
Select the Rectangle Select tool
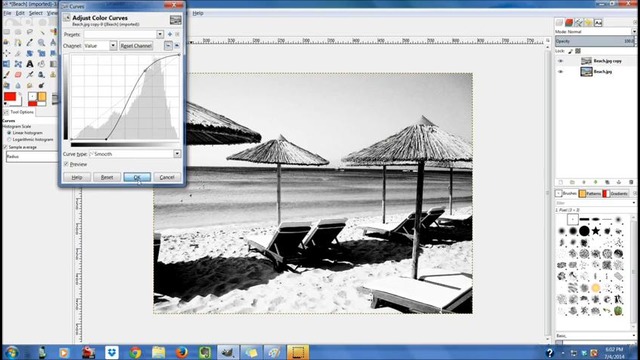(x=6, y=32)
